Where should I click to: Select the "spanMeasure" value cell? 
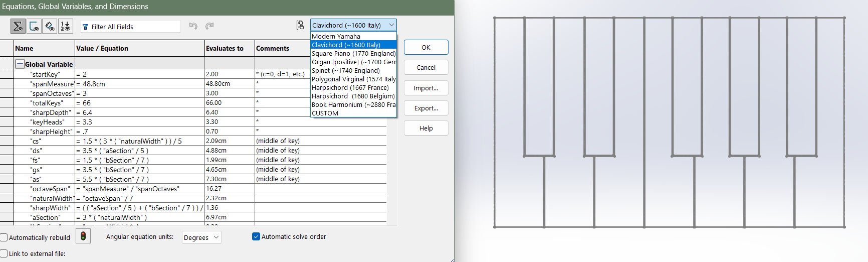[x=139, y=84]
